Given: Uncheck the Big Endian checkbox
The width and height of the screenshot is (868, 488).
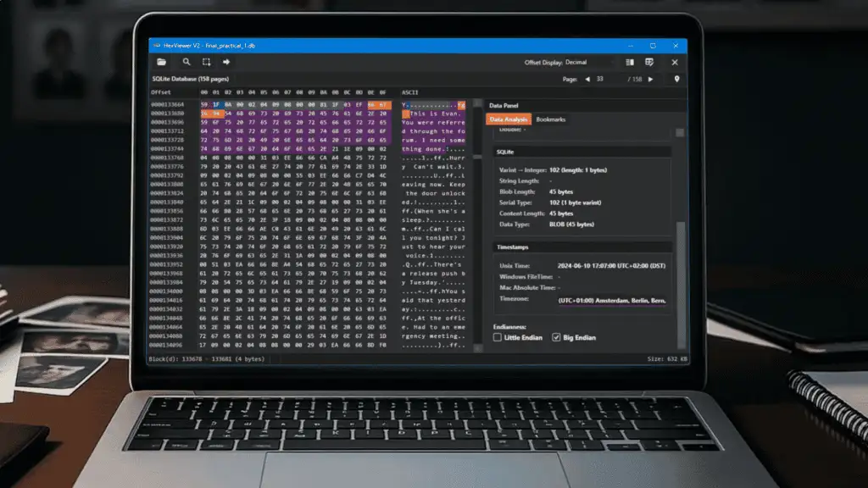Looking at the screenshot, I should [x=556, y=337].
